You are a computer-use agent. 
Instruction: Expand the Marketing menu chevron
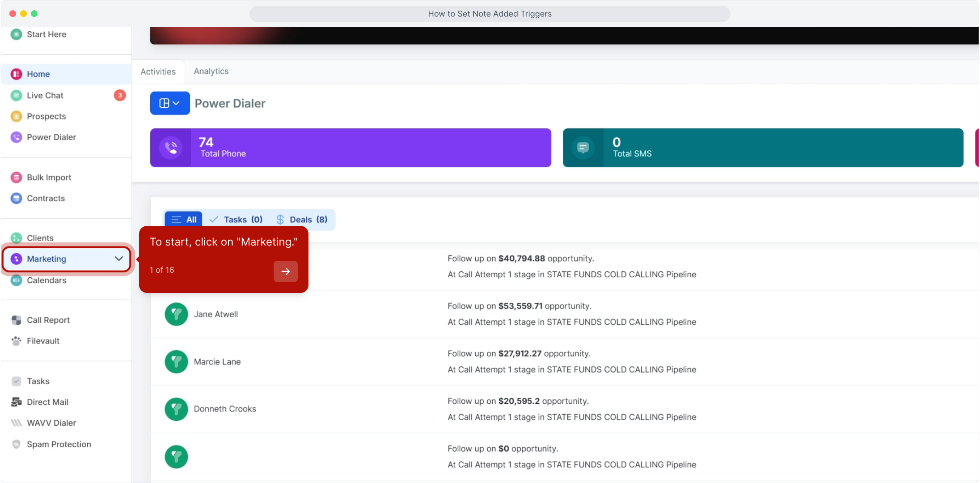[x=118, y=258]
